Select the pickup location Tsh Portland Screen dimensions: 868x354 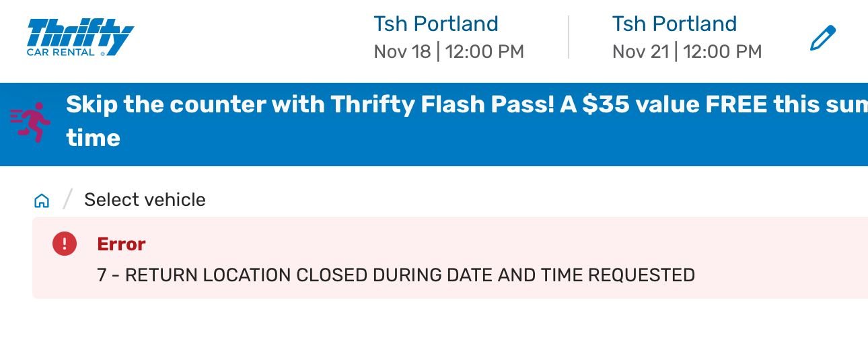coord(435,24)
